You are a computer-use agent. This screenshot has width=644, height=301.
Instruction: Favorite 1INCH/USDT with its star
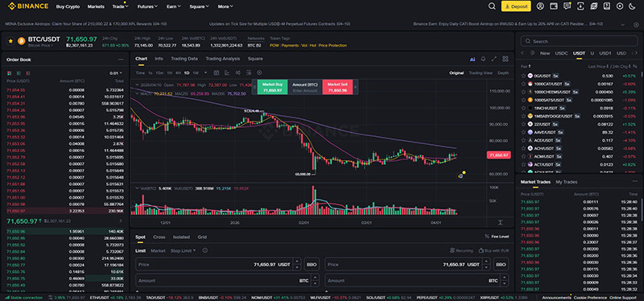pos(523,108)
